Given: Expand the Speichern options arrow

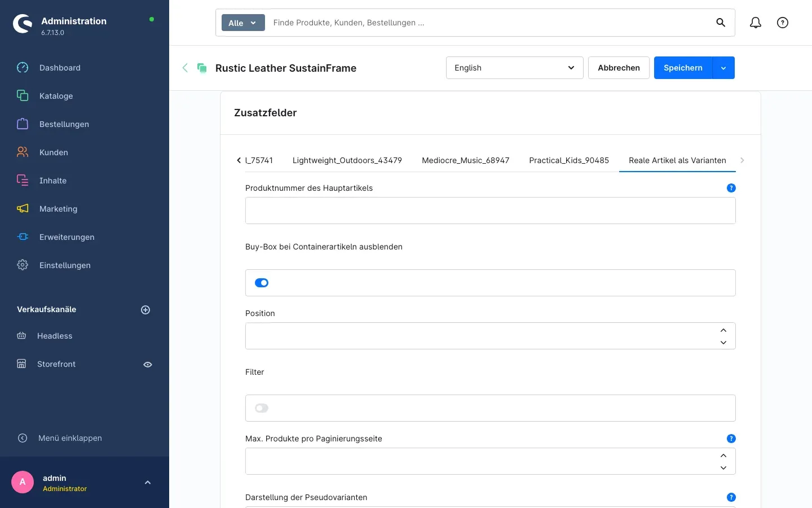Looking at the screenshot, I should tap(723, 68).
